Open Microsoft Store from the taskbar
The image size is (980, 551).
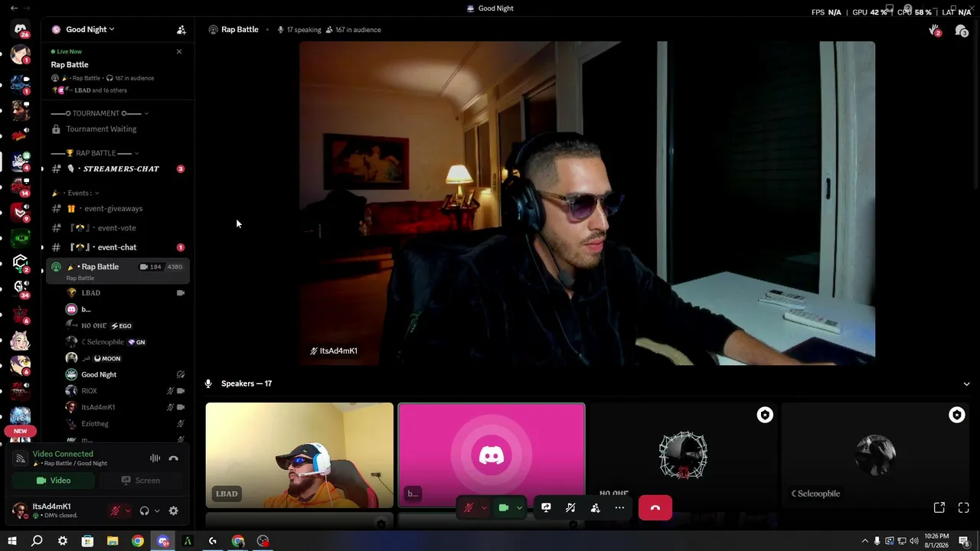[87, 541]
